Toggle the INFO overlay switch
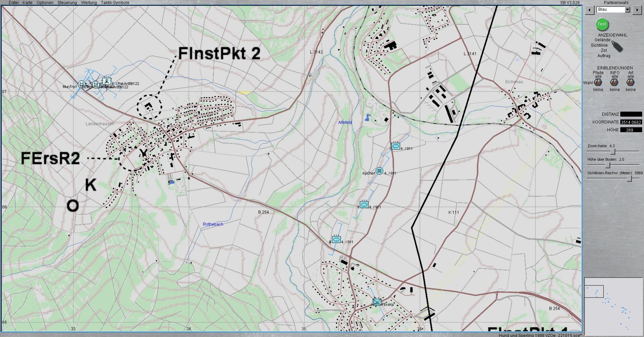The width and height of the screenshot is (644, 337). 614,83
